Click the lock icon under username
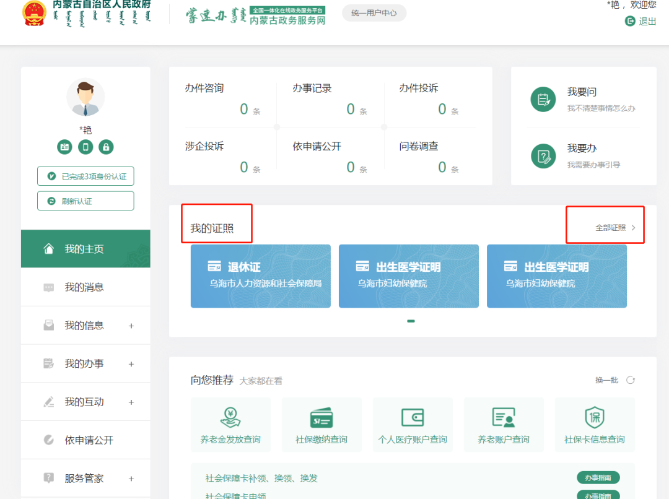Viewport: 669px width, 499px height. tap(106, 147)
